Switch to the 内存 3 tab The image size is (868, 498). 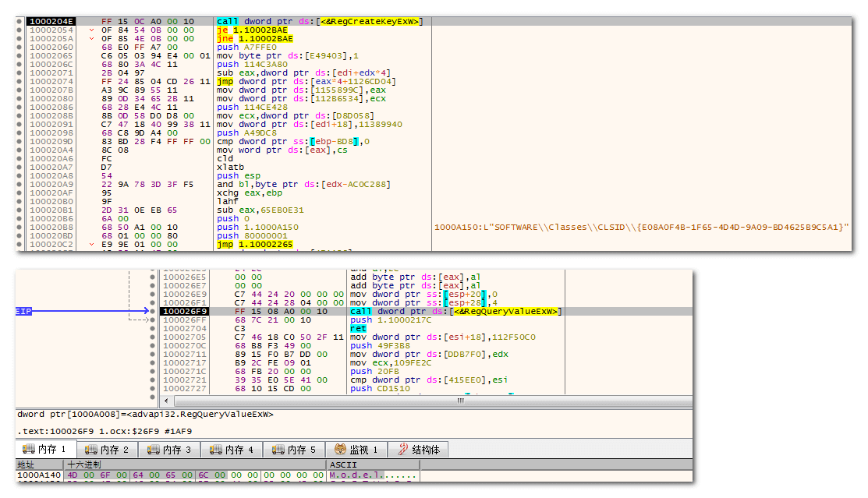[x=169, y=450]
